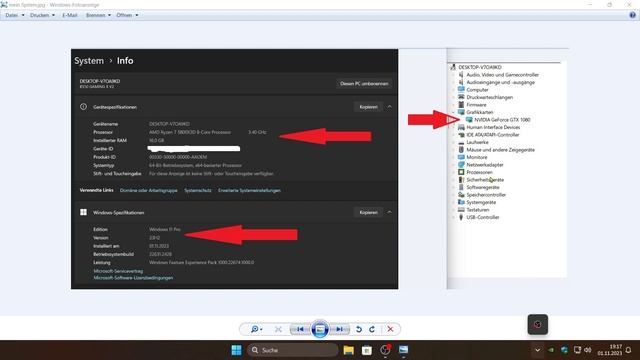640x360 pixels.
Task: Select 'Audioeingänge und -ausgänge' entry
Action: click(500, 82)
